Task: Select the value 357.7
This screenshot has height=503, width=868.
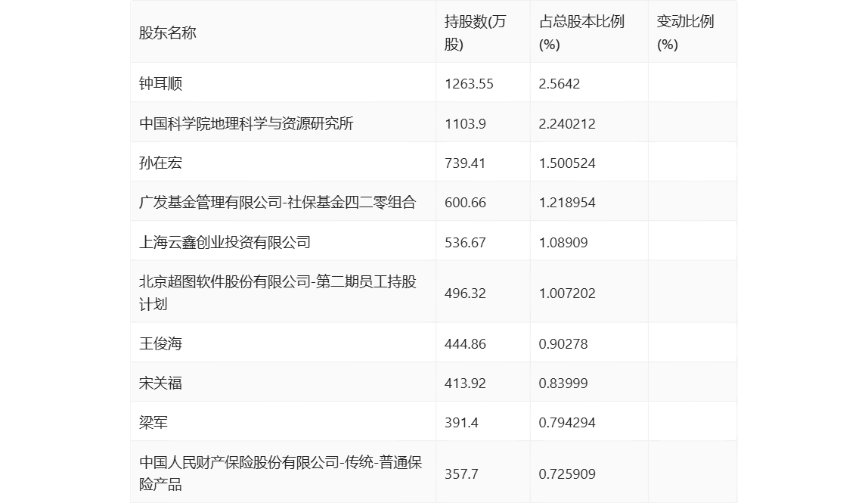Action: (461, 474)
